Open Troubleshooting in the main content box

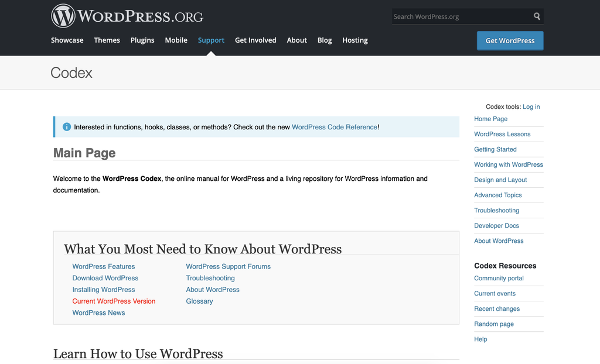(x=210, y=278)
